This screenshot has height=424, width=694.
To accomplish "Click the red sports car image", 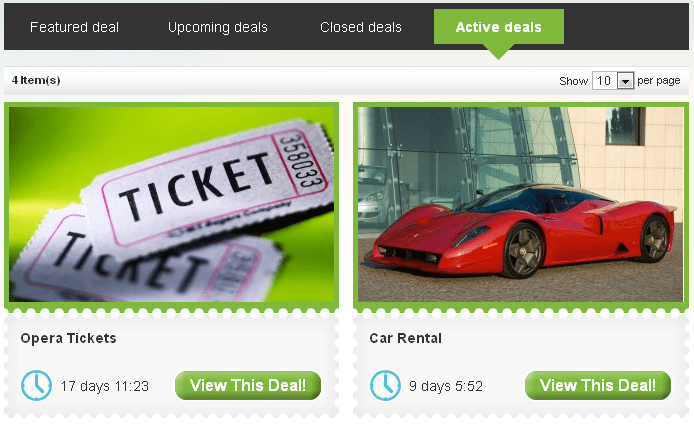I will (520, 204).
